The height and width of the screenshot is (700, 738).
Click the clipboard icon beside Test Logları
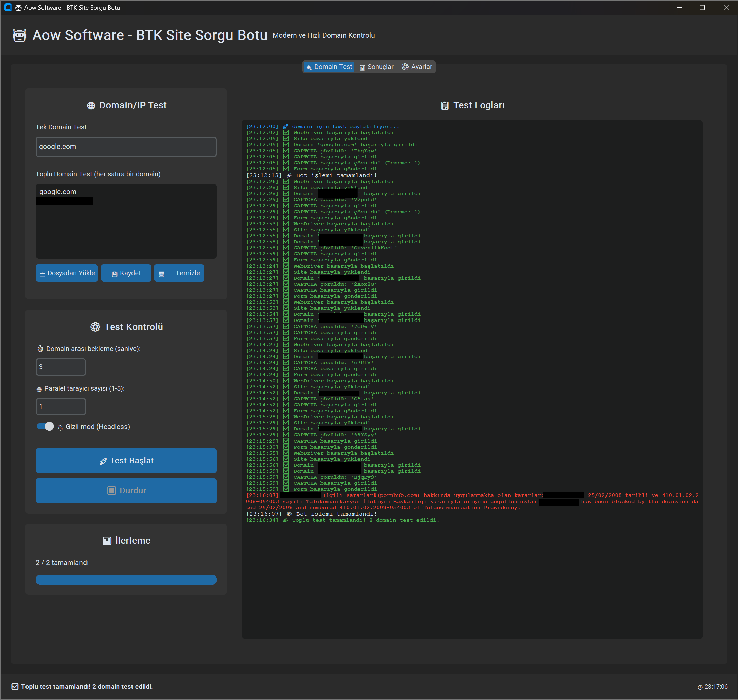pyautogui.click(x=444, y=106)
